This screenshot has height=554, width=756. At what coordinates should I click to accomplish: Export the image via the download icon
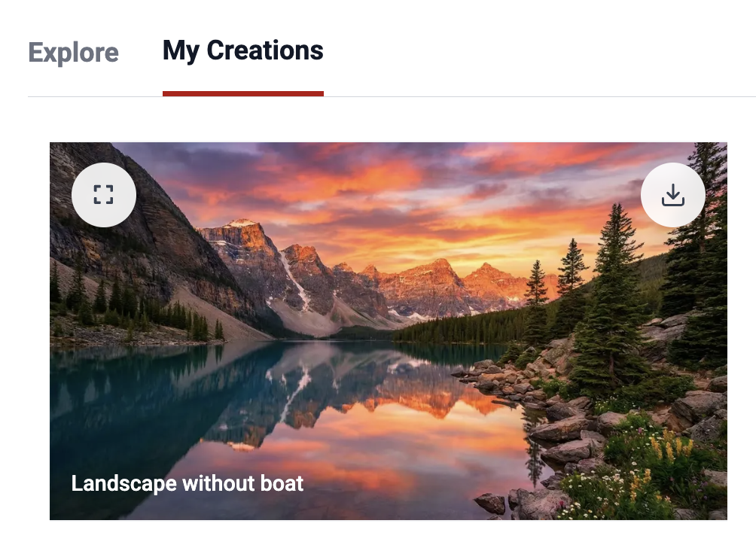pyautogui.click(x=672, y=195)
